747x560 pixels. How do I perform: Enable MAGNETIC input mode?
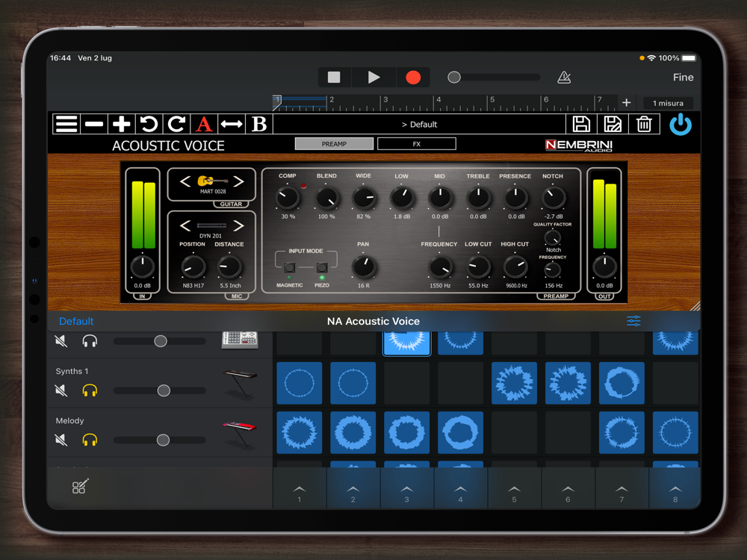coord(289,267)
